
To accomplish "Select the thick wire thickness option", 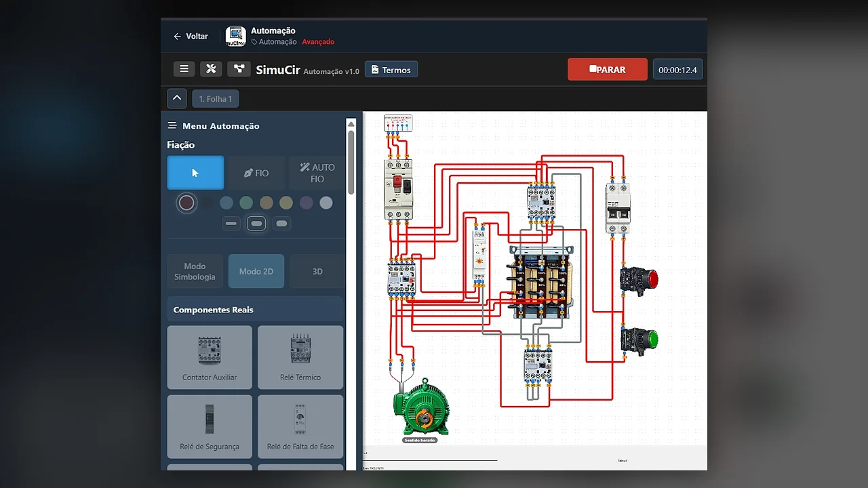I will 281,224.
